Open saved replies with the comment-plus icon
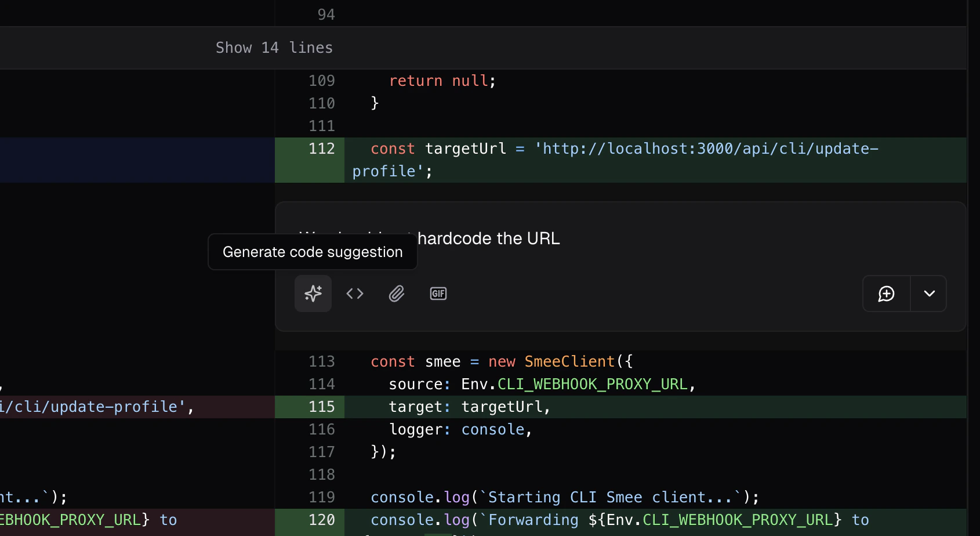 point(885,294)
